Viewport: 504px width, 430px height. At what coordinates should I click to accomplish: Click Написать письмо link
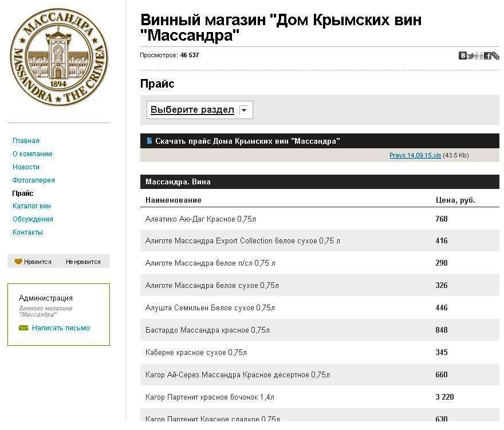point(61,328)
